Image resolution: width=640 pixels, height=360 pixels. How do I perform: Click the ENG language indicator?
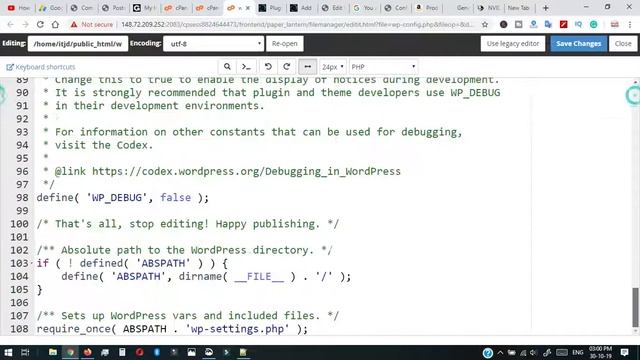click(578, 352)
